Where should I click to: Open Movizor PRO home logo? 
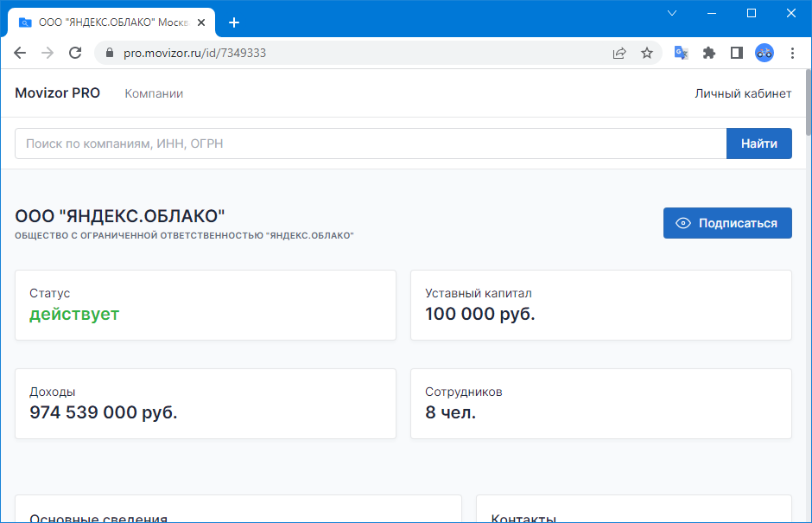coord(58,92)
